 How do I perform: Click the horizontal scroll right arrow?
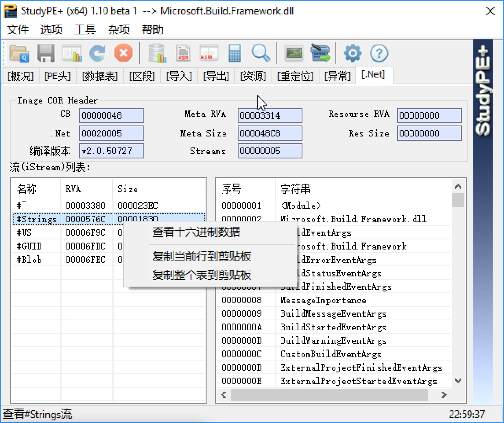pyautogui.click(x=444, y=395)
